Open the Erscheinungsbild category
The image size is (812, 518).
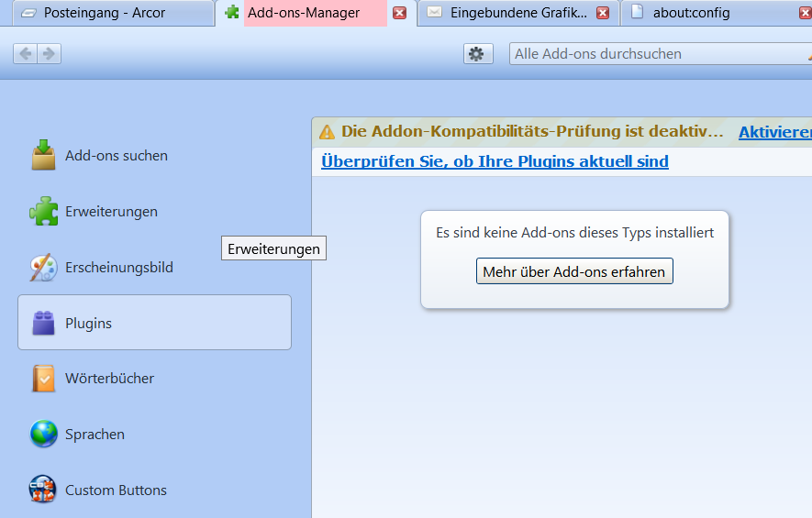[x=154, y=268]
